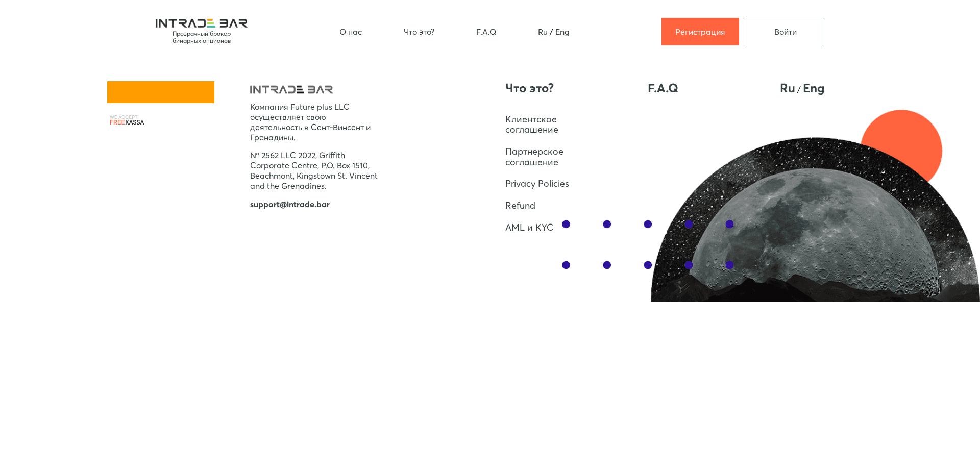Open the footer F.A.Q heading

[x=662, y=88]
